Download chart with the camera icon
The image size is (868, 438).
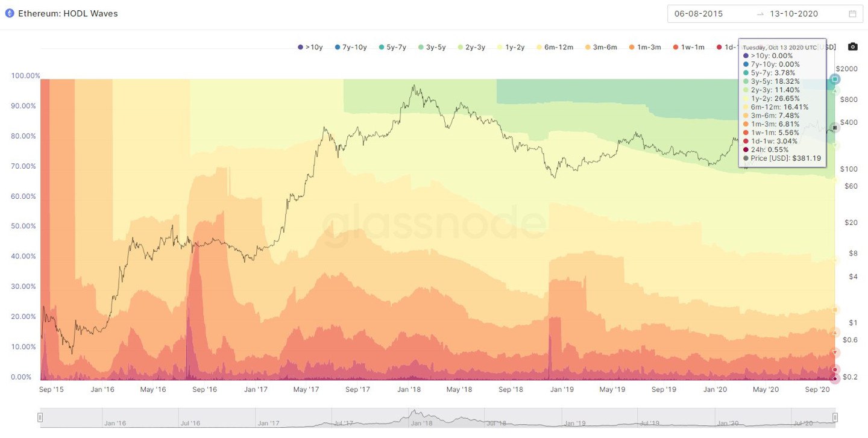click(852, 47)
